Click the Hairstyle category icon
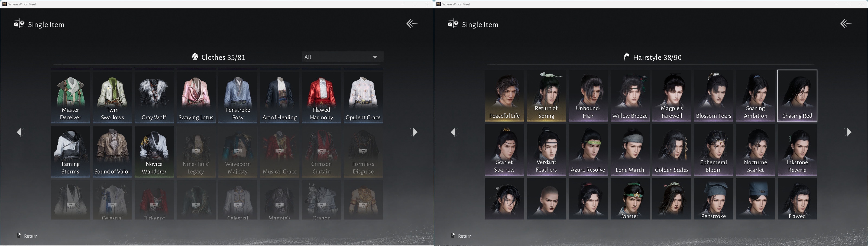This screenshot has height=246, width=868. pos(626,57)
